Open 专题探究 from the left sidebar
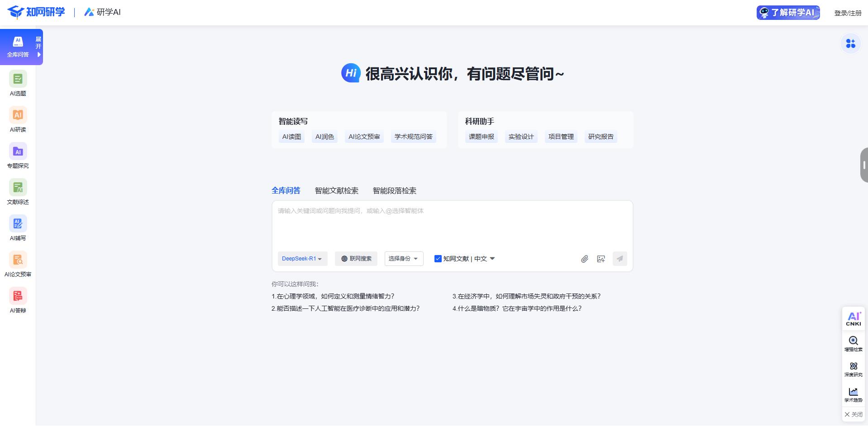The image size is (868, 426). [x=18, y=156]
